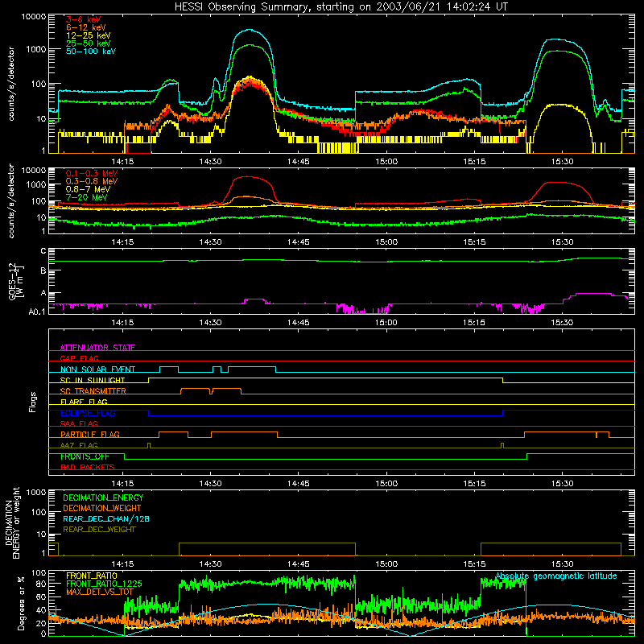
Task: Click the 'counts/s/detector' label of keV panel
Action: coord(11,84)
